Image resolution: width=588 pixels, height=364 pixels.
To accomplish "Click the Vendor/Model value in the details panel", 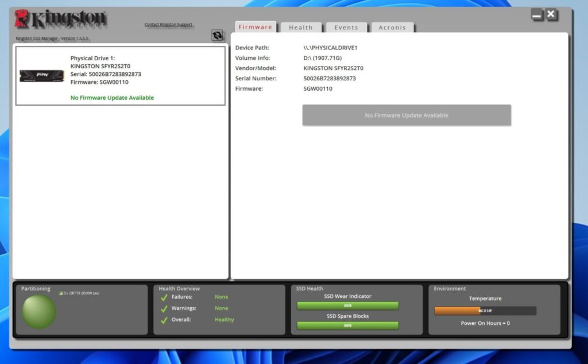I will click(334, 68).
